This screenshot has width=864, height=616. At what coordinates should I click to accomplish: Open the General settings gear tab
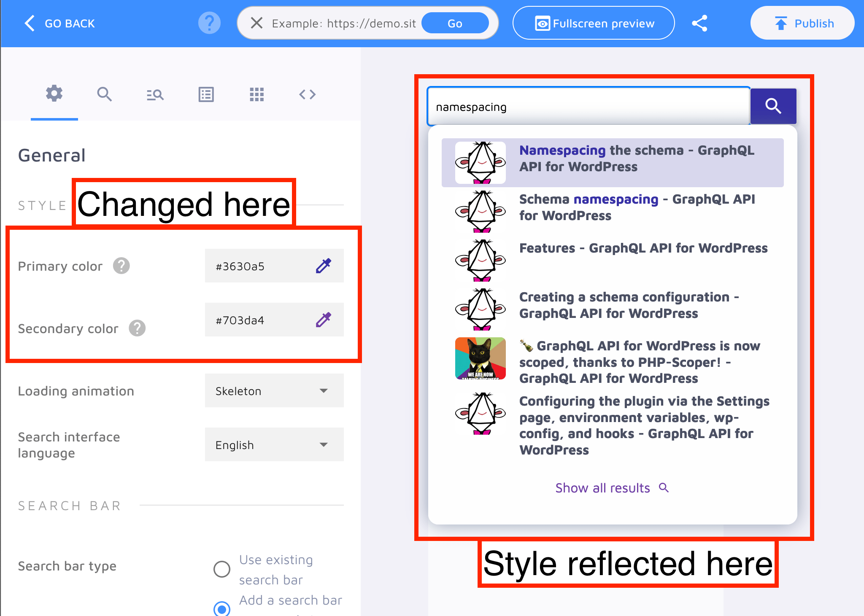[x=54, y=94]
